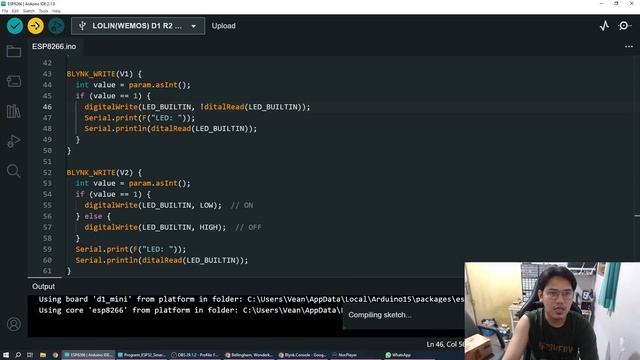This screenshot has height=360, width=640.
Task: Switch to WhatsApp taskbar window
Action: click(408, 355)
